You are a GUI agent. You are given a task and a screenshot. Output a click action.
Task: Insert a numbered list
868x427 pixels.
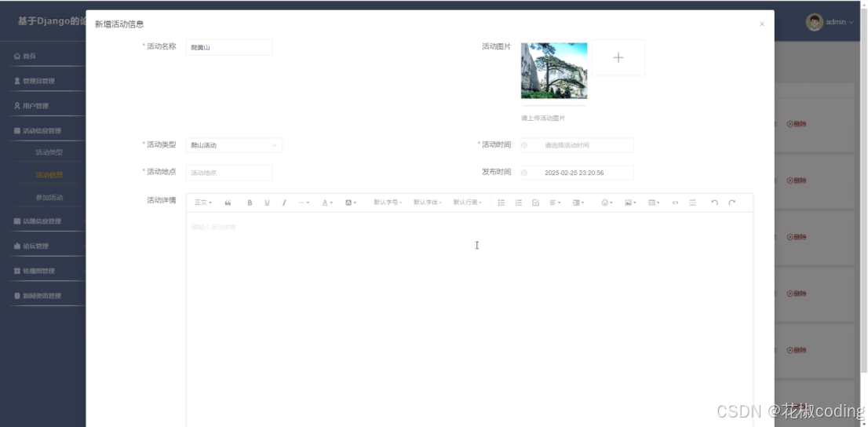[x=518, y=203]
